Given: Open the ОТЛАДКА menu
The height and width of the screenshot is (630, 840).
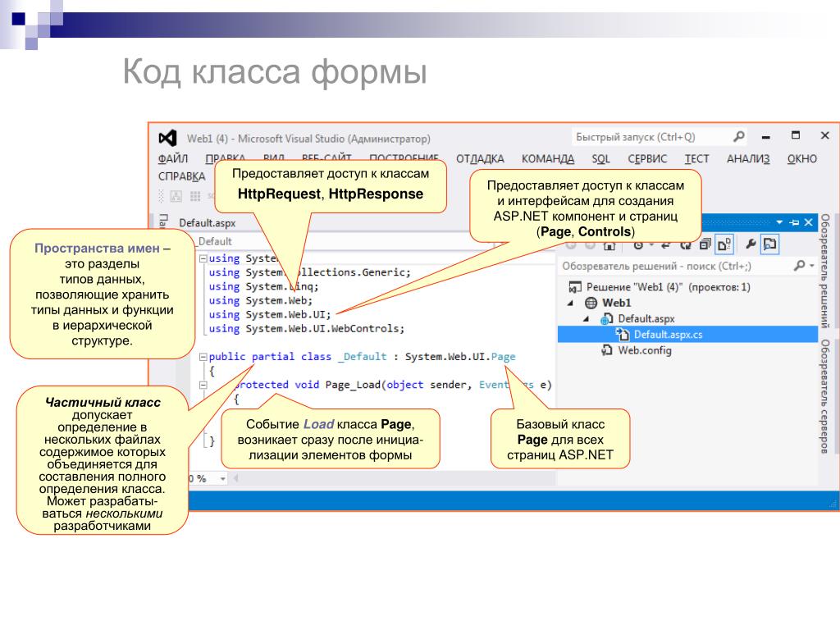Looking at the screenshot, I should [x=480, y=158].
